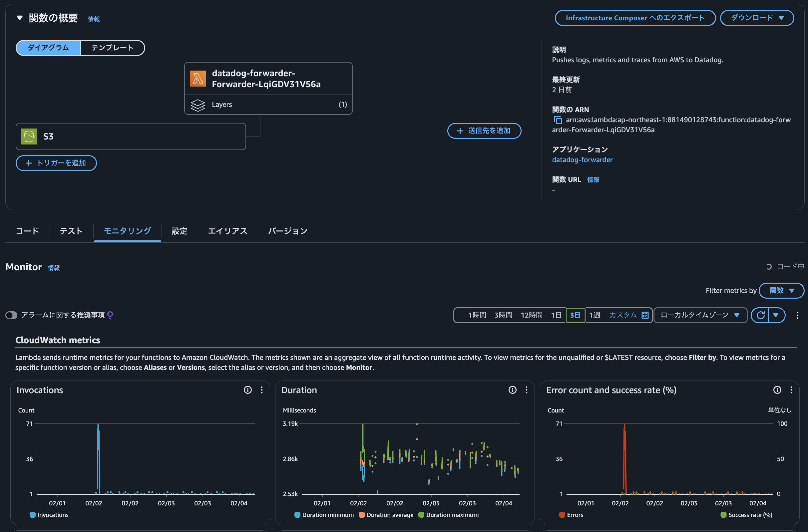Toggle アラームに関する推奨事項 switch
The image size is (808, 532).
point(11,316)
